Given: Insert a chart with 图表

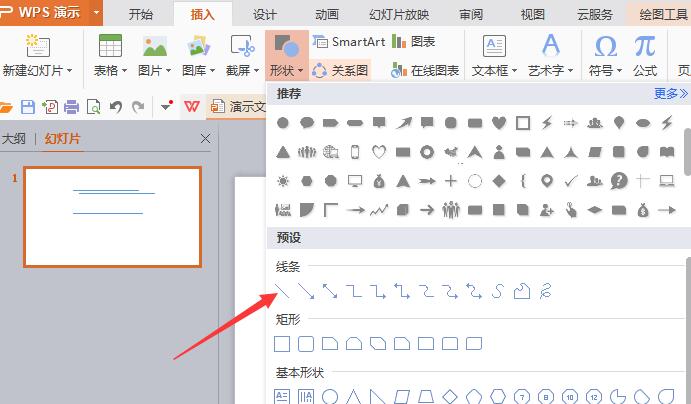Looking at the screenshot, I should click(x=413, y=42).
